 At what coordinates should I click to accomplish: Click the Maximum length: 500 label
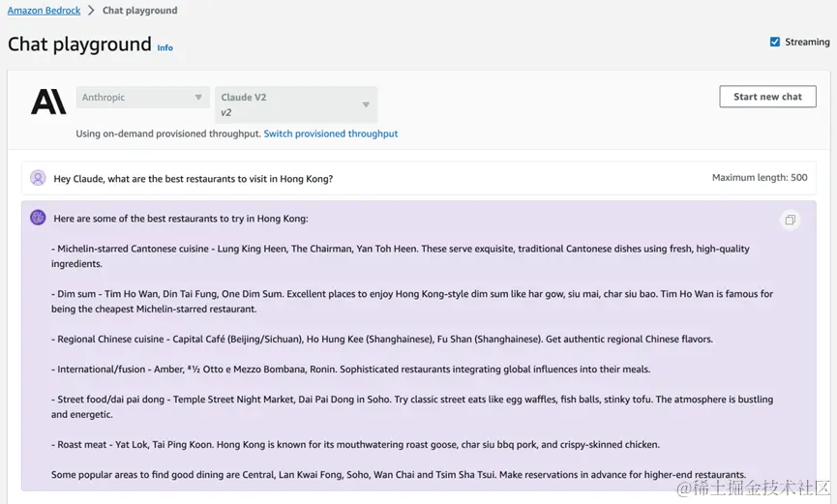point(760,177)
